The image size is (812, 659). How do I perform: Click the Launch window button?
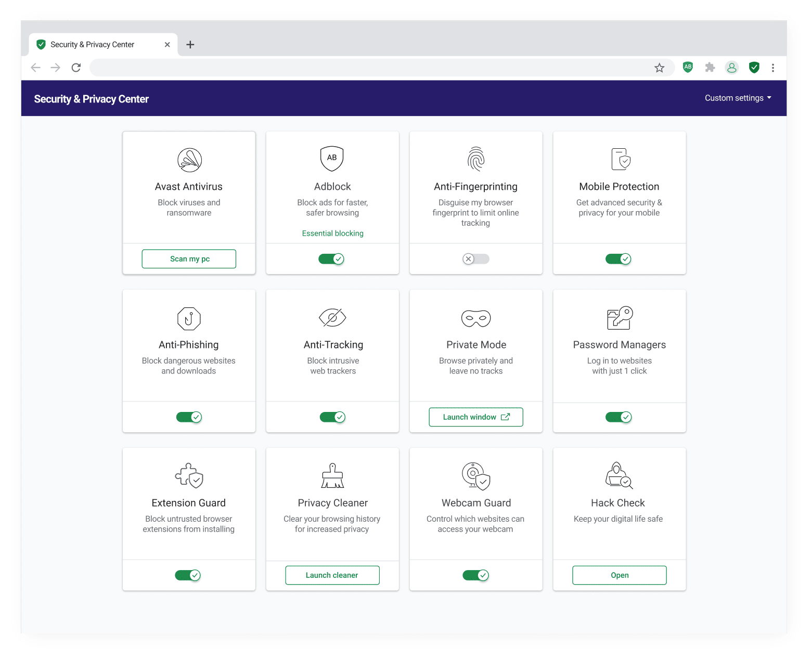[x=475, y=417]
